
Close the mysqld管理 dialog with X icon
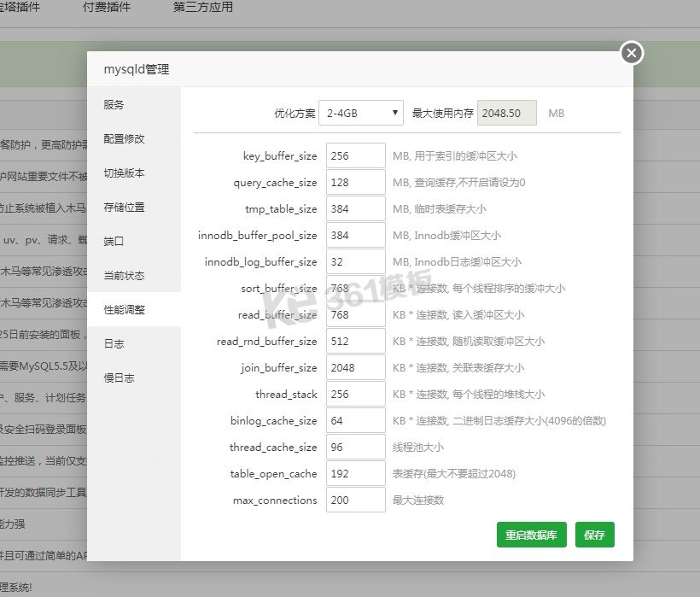(x=632, y=53)
